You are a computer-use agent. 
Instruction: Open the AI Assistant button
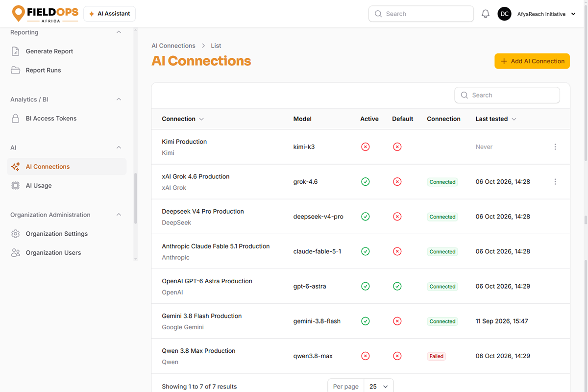(x=109, y=14)
